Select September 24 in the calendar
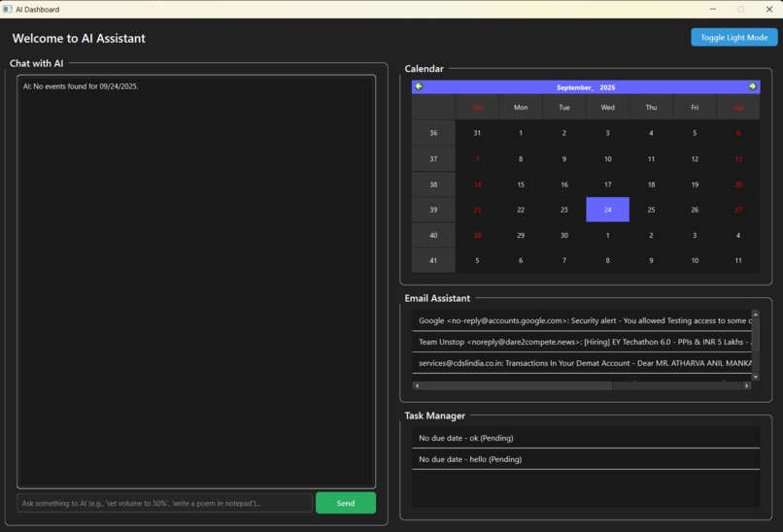The width and height of the screenshot is (783, 532). [608, 210]
